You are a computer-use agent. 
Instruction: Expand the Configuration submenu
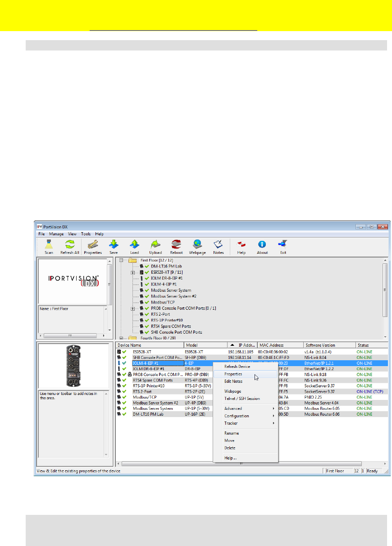(246, 416)
